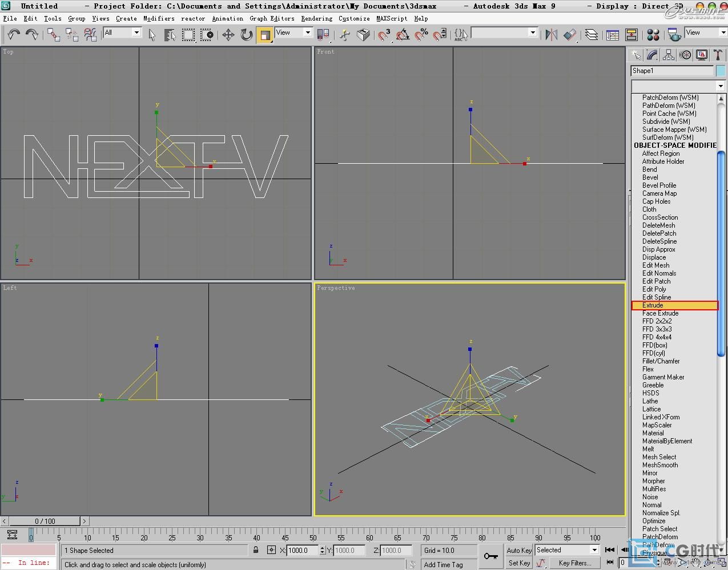Click the Undo arrow icon
This screenshot has height=570, width=728.
point(14,35)
